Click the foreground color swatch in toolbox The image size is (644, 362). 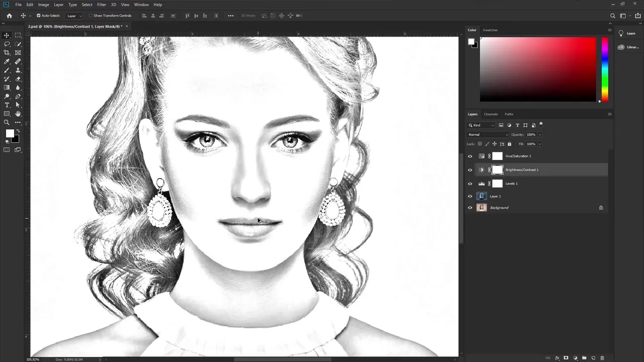pyautogui.click(x=10, y=133)
